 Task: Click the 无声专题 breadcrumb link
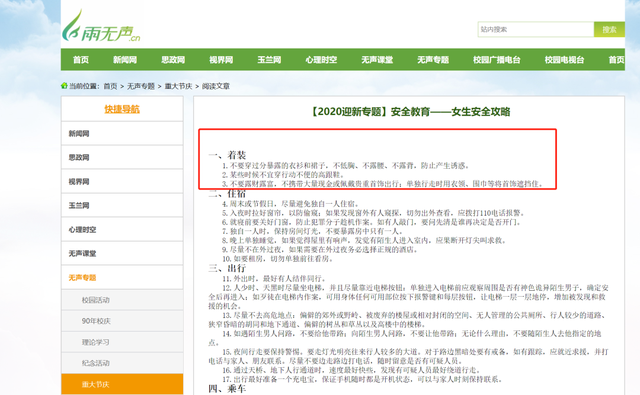coord(141,86)
